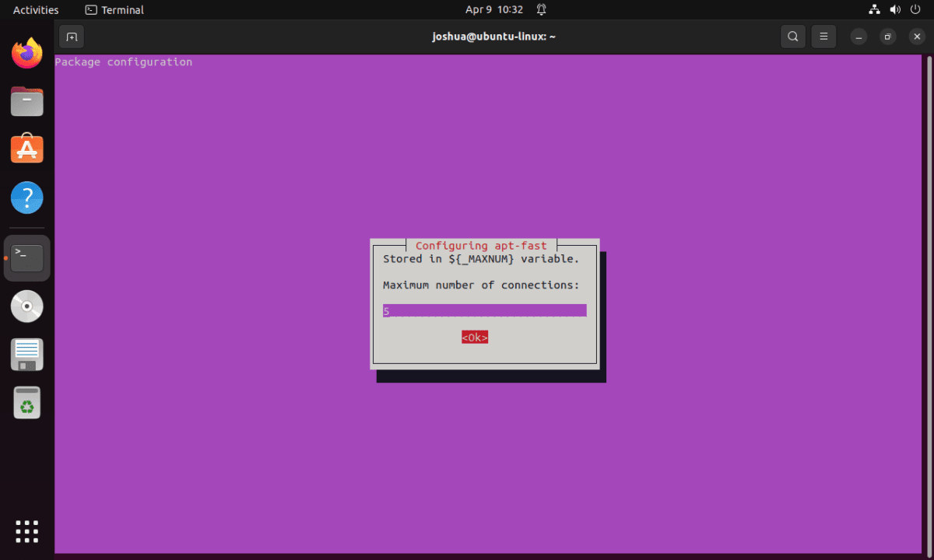Launch Firefox from the dock
The height and width of the screenshot is (560, 934).
pos(26,52)
